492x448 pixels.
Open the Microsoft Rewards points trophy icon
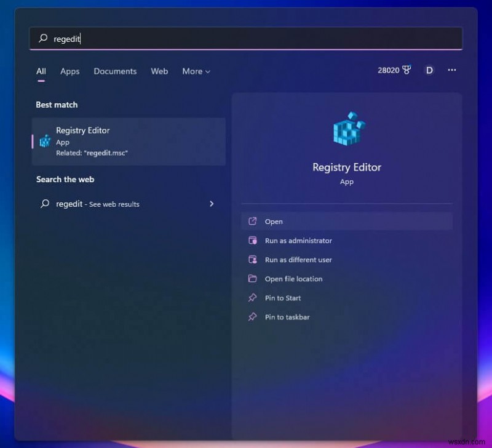pyautogui.click(x=407, y=70)
